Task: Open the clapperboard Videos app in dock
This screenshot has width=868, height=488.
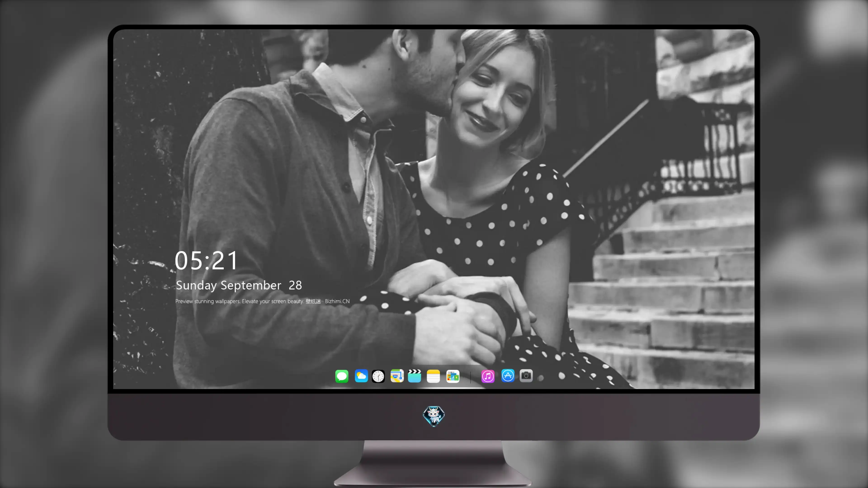Action: pos(415,376)
